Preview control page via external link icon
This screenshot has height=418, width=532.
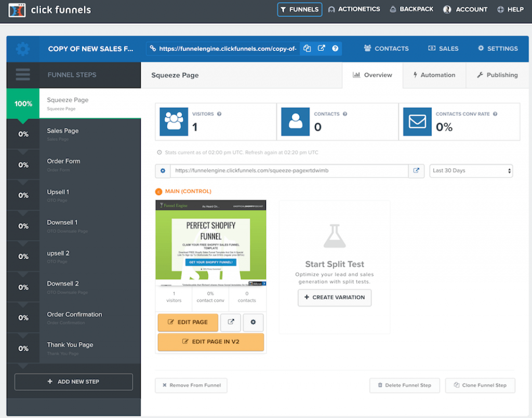(231, 322)
